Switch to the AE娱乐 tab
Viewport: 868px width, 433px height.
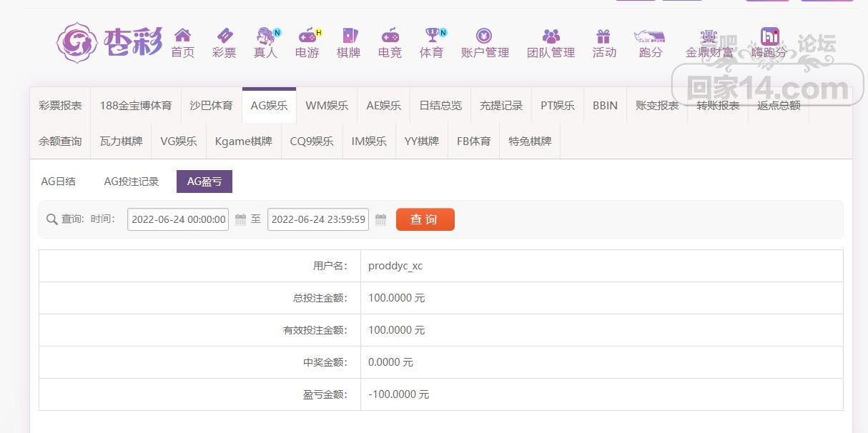tap(383, 105)
